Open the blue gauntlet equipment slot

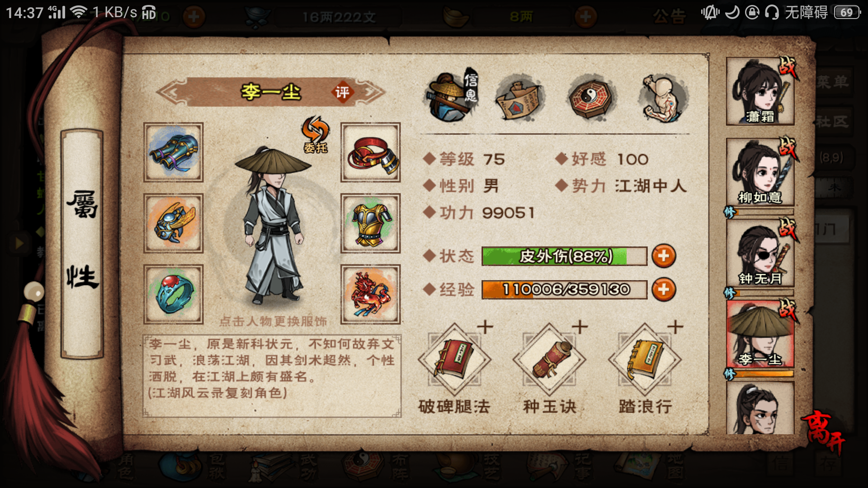[174, 152]
